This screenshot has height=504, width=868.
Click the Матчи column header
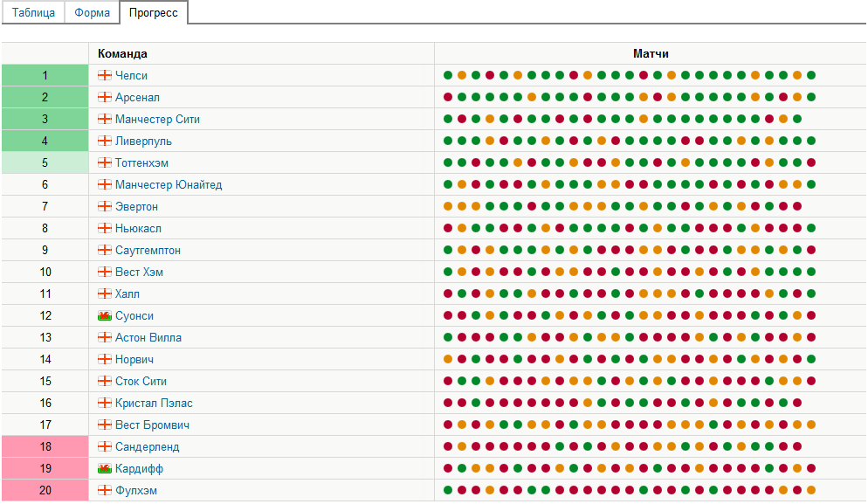[x=651, y=54]
